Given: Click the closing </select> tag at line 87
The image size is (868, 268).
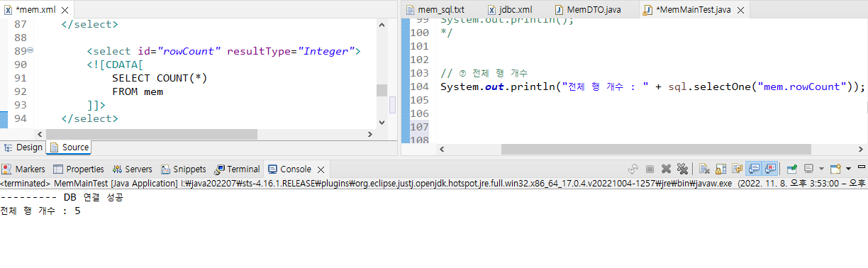Looking at the screenshot, I should pyautogui.click(x=90, y=24).
